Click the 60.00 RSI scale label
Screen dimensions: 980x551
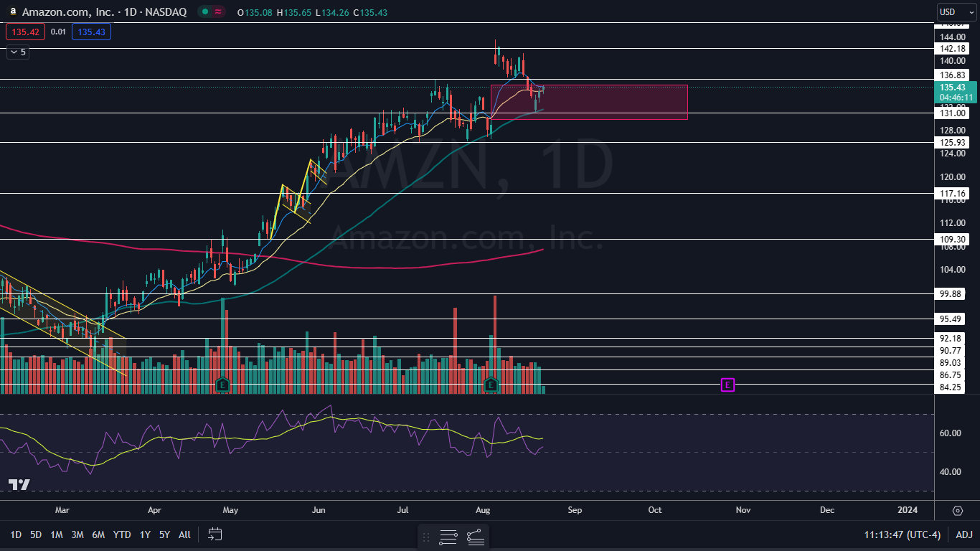(951, 433)
